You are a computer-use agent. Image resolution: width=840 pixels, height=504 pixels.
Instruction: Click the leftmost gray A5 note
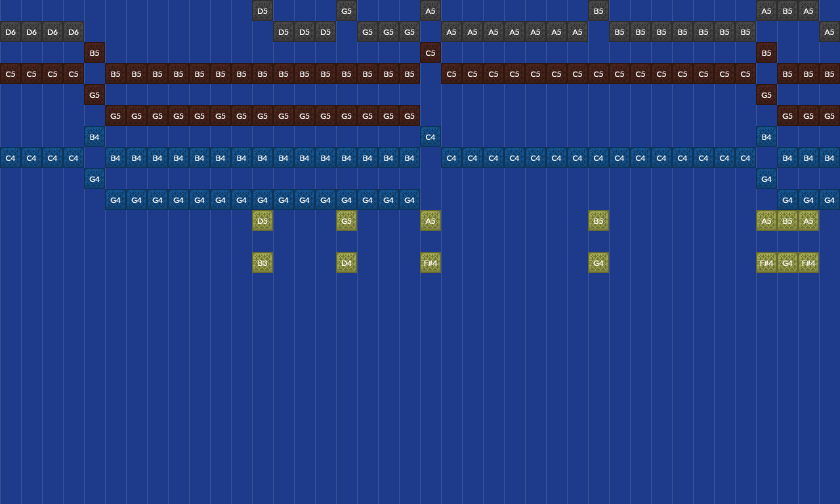430,10
